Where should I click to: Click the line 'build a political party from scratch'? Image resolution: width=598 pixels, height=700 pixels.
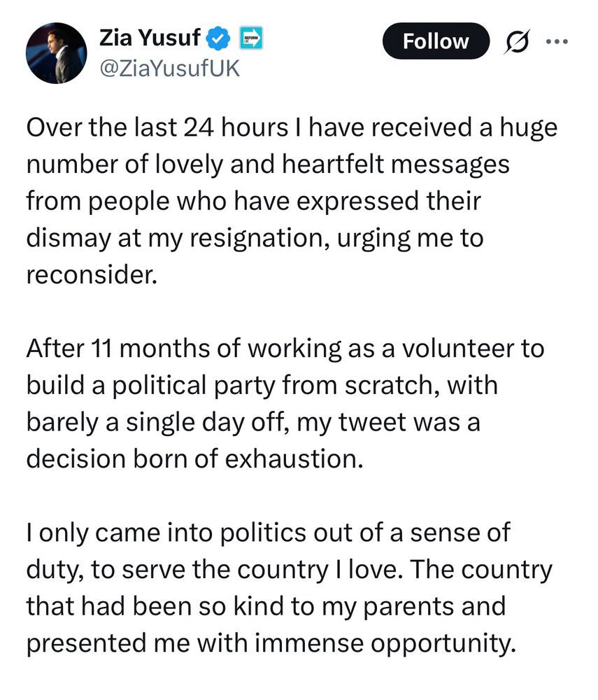(262, 385)
